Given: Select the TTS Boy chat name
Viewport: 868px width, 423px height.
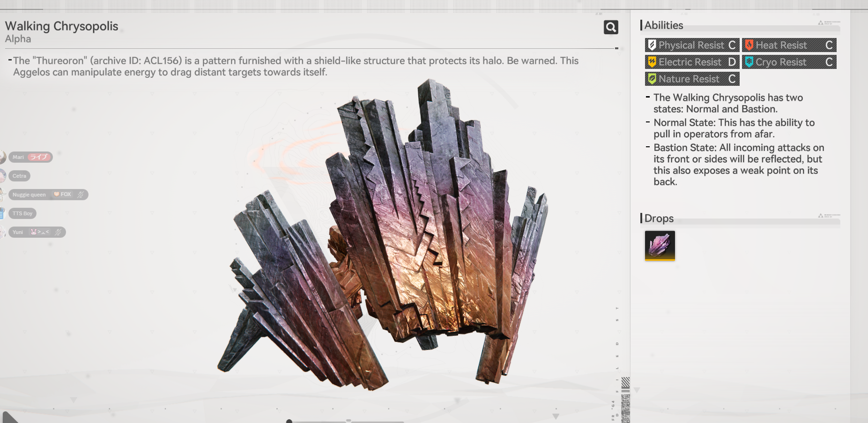Looking at the screenshot, I should coord(22,213).
